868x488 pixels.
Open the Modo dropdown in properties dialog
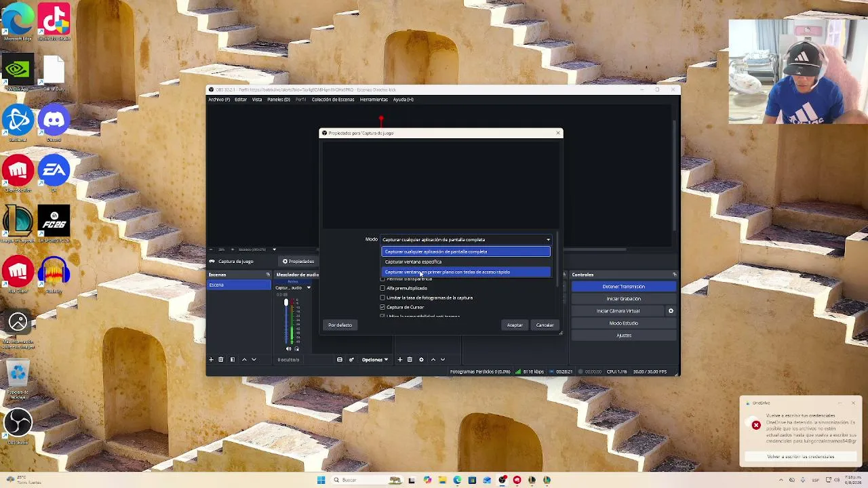pos(466,239)
